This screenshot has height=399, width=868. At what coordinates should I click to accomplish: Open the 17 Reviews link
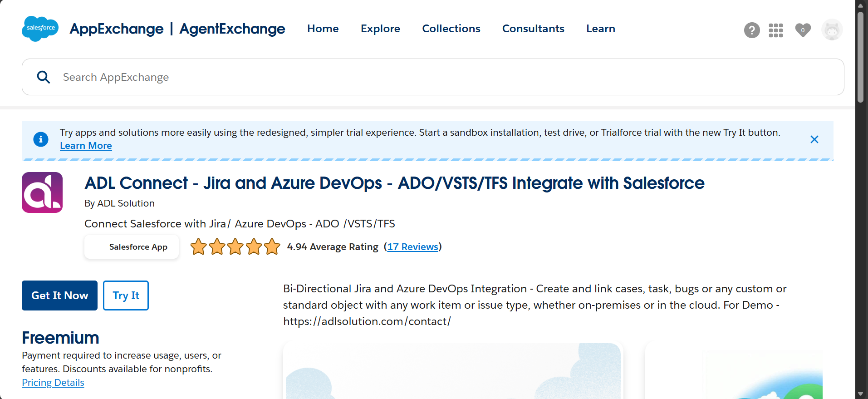click(x=413, y=247)
